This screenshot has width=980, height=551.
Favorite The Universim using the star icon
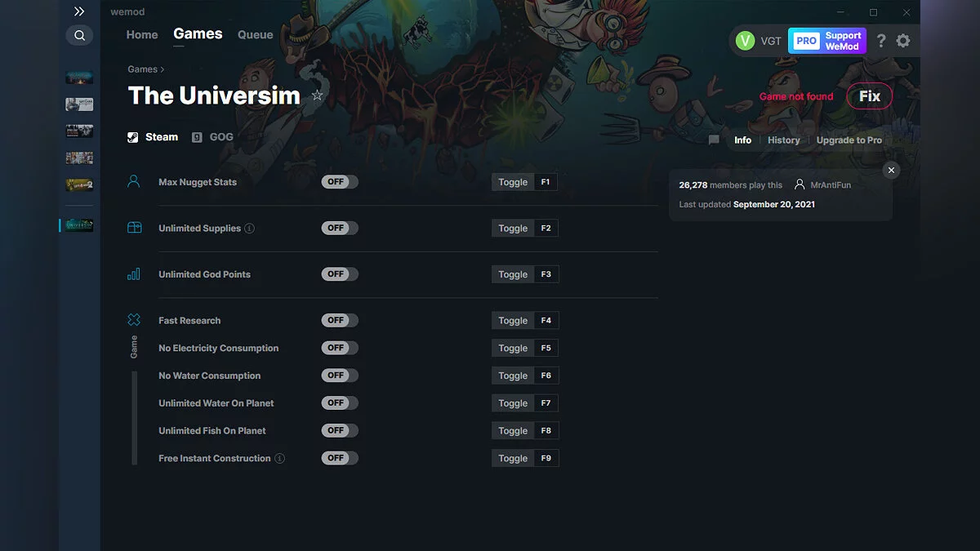[318, 96]
